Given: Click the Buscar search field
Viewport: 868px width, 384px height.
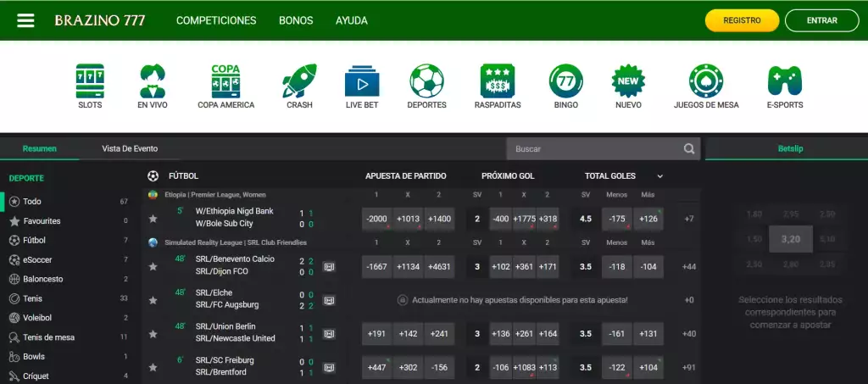Looking at the screenshot, I should [593, 149].
